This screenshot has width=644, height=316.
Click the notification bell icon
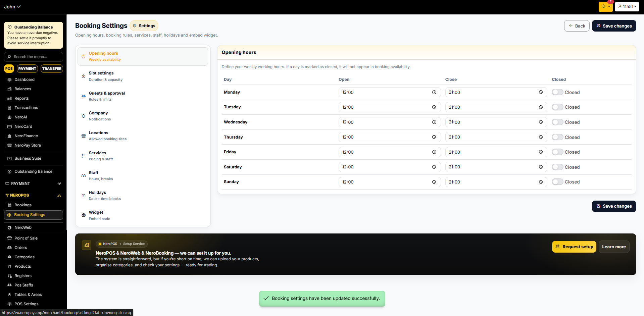604,6
